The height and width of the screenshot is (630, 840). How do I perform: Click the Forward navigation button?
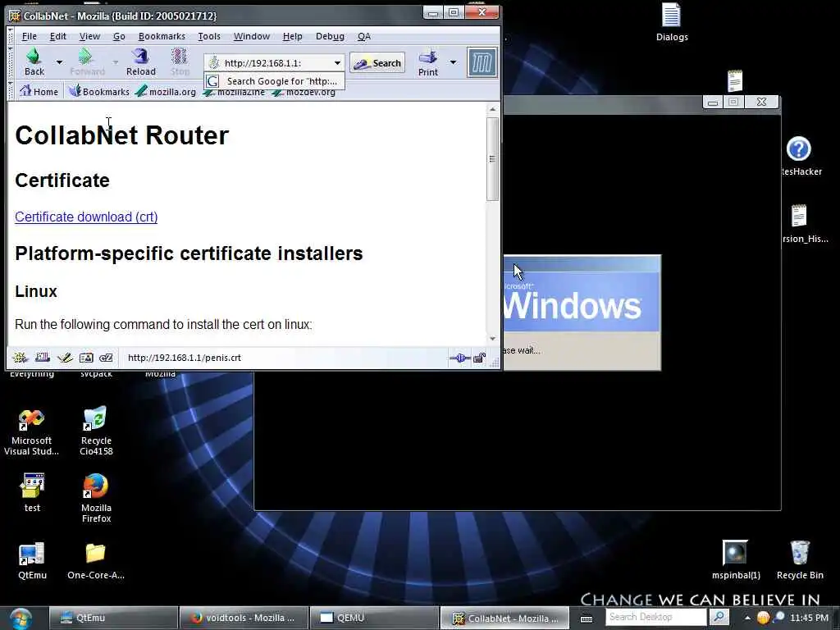pyautogui.click(x=87, y=62)
